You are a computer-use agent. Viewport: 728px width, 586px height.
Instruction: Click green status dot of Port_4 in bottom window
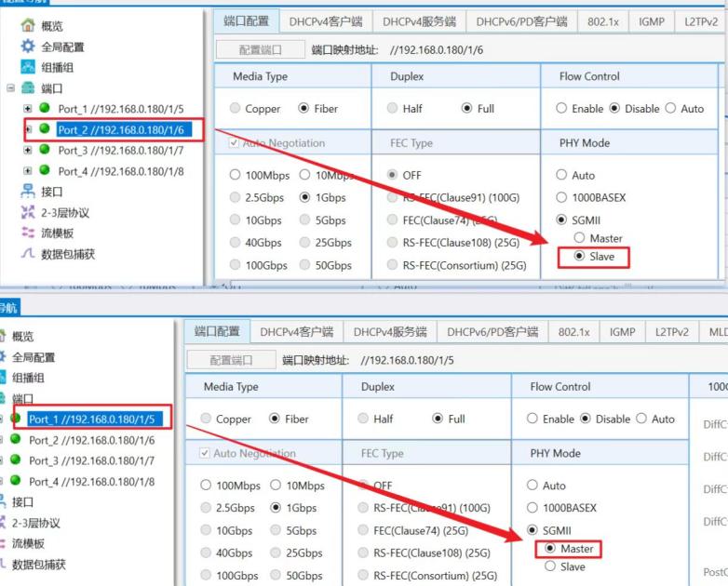[15, 481]
